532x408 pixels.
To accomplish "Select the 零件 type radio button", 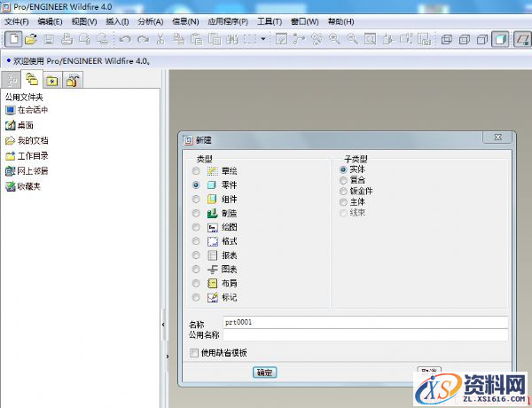I will [196, 185].
